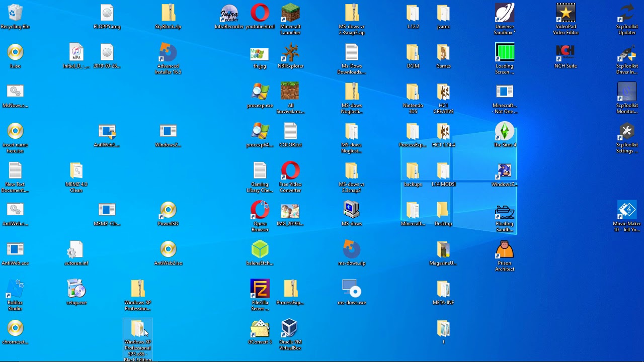Select the 1.14 MODS! folder

pos(443,170)
